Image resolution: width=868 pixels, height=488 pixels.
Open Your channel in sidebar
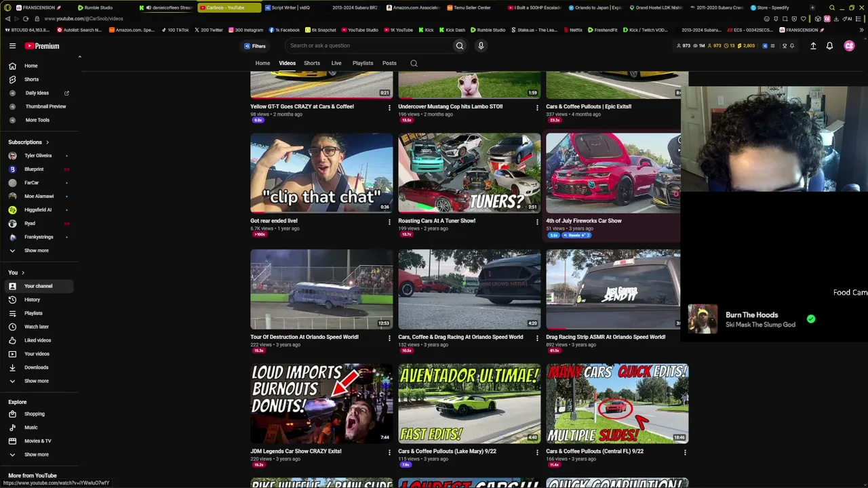(38, 286)
